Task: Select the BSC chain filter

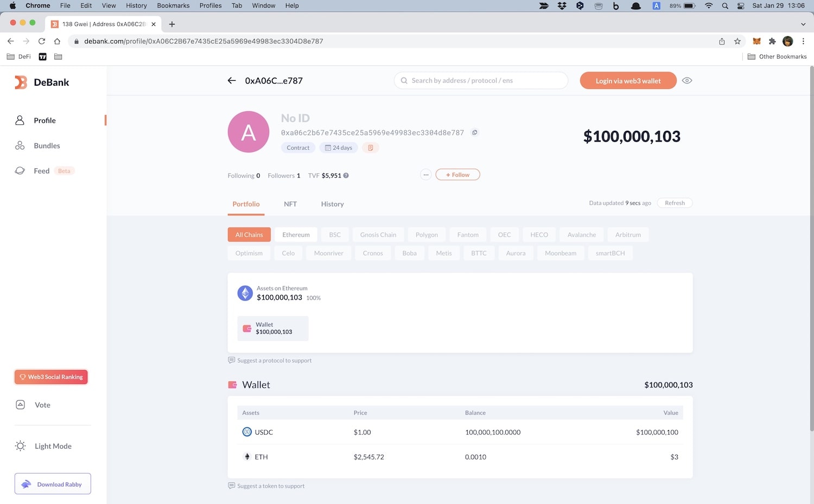Action: tap(335, 234)
